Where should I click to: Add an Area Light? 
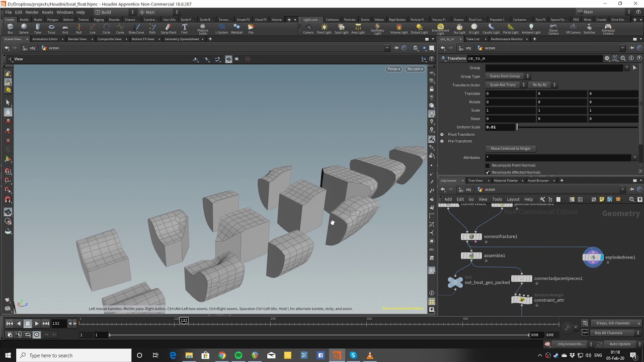(358, 29)
